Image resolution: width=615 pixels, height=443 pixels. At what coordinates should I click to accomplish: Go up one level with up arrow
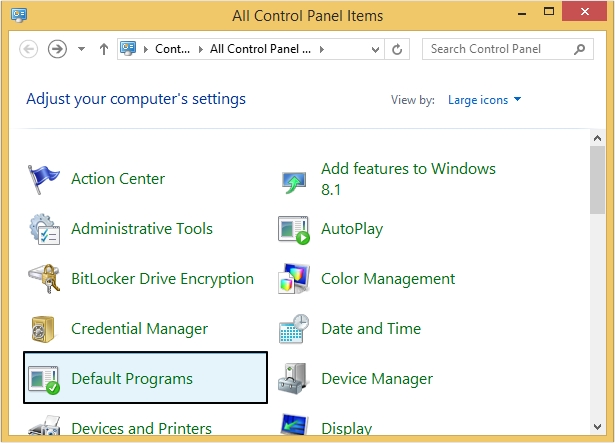pyautogui.click(x=104, y=49)
